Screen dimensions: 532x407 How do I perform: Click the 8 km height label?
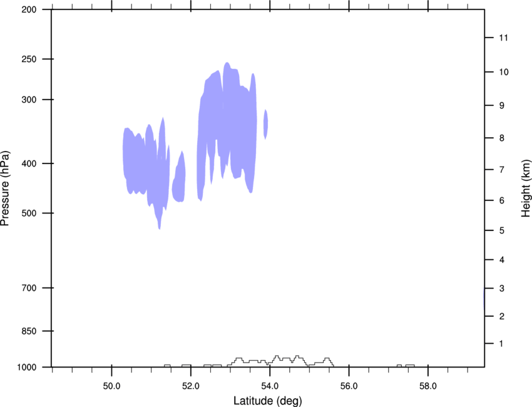tap(501, 138)
